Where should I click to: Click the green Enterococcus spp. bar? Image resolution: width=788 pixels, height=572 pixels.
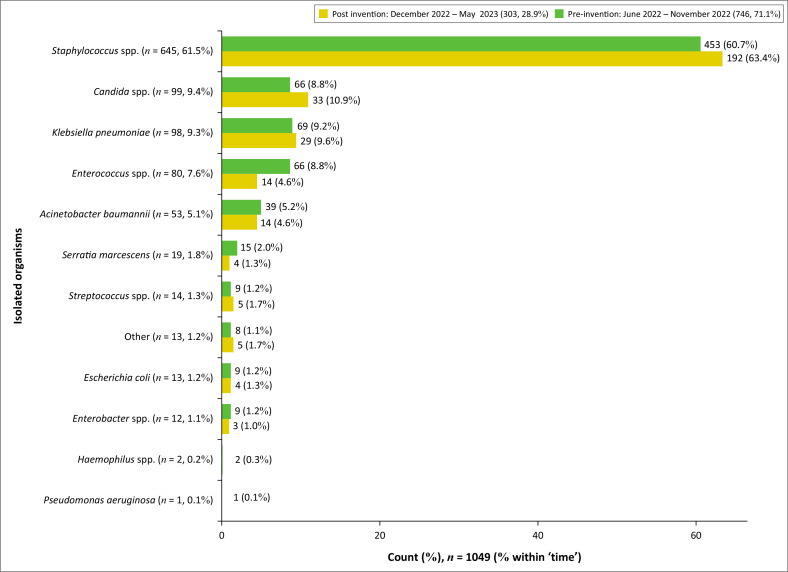(x=255, y=167)
